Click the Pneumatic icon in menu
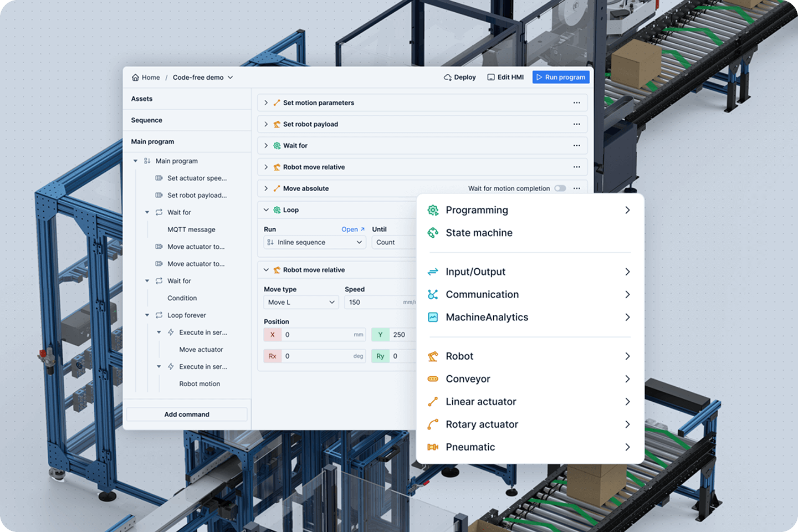The width and height of the screenshot is (798, 532). [433, 447]
